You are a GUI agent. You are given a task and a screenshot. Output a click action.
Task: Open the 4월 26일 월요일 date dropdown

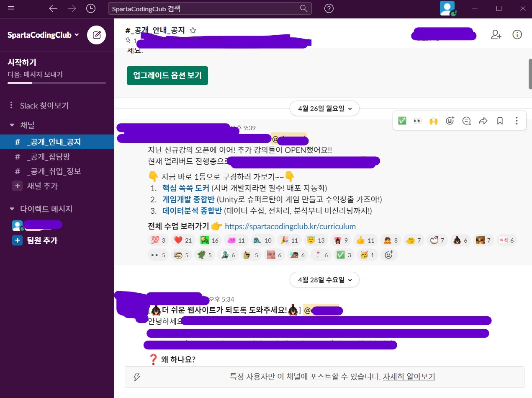pos(324,109)
